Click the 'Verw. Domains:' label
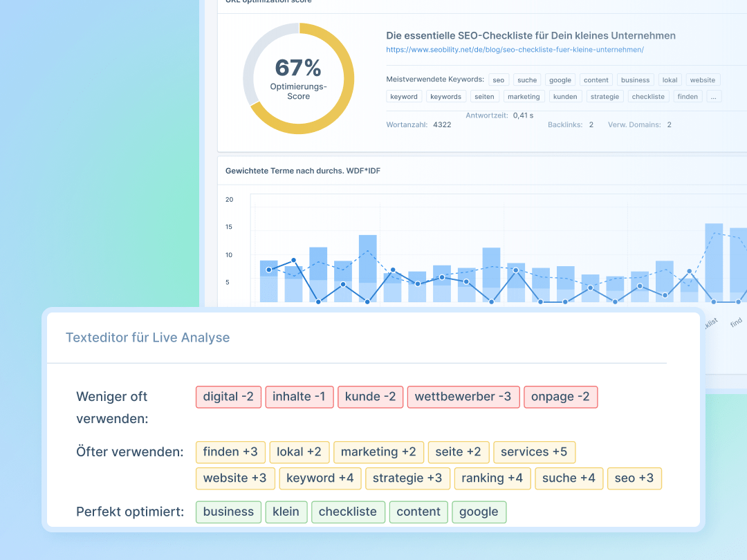This screenshot has height=560, width=747. point(634,124)
